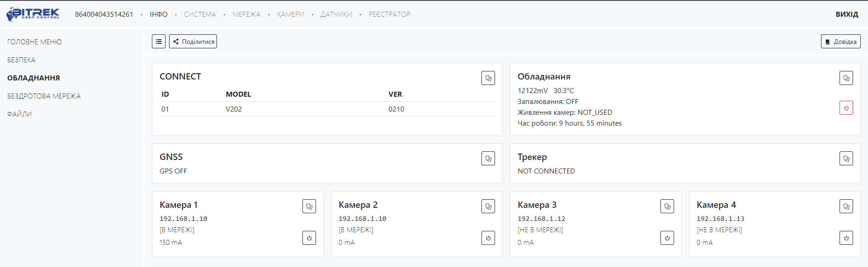Click the copy icon in Трекер card
Viewport: 868px width, 267px height.
846,159
